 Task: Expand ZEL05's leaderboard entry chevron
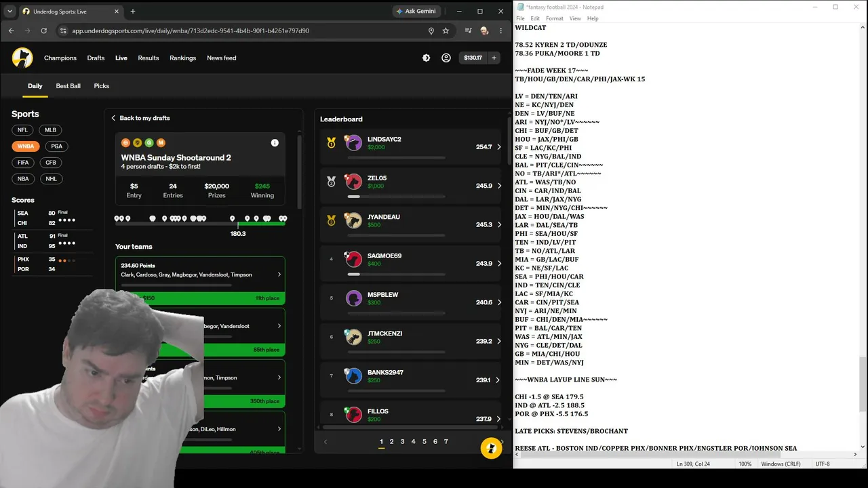[499, 186]
